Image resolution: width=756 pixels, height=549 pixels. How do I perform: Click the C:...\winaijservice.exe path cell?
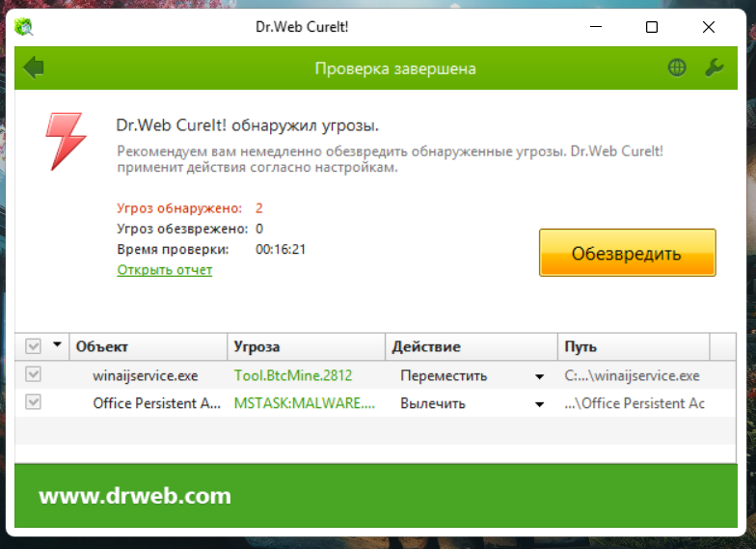coord(633,376)
